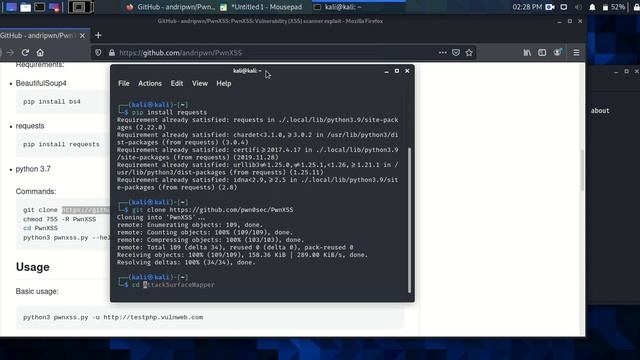Screen dimensions: 640x360
Task: Click the 'python3 pwnxss.py -u http://testphp.vulnweb.com' line
Action: click(x=113, y=317)
